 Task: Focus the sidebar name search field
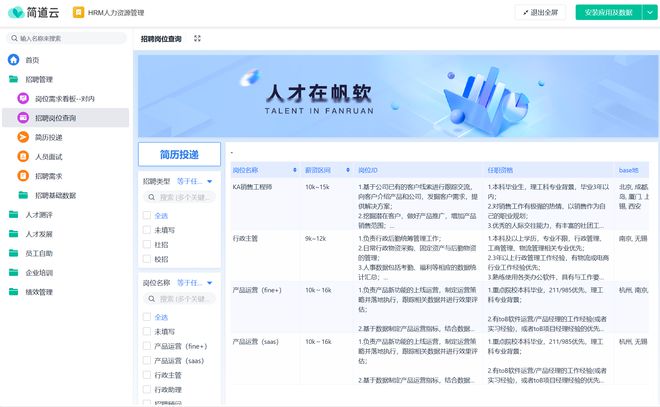tap(67, 38)
